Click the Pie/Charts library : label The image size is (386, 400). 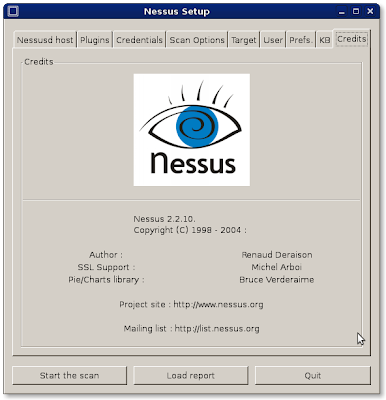coord(106,280)
